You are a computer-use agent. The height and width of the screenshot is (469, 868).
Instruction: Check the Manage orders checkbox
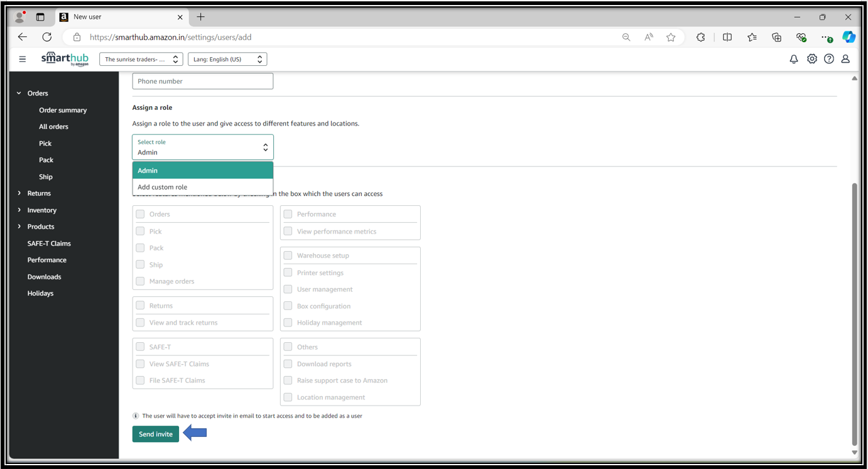(x=140, y=281)
